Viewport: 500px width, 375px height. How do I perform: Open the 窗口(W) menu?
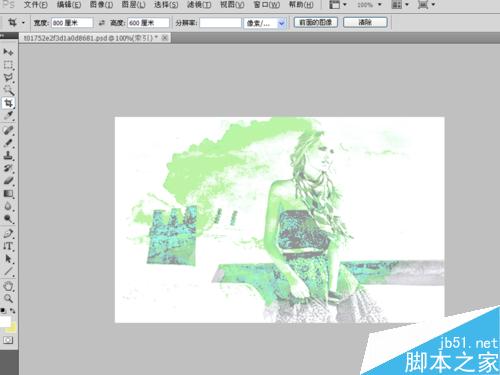click(x=267, y=5)
